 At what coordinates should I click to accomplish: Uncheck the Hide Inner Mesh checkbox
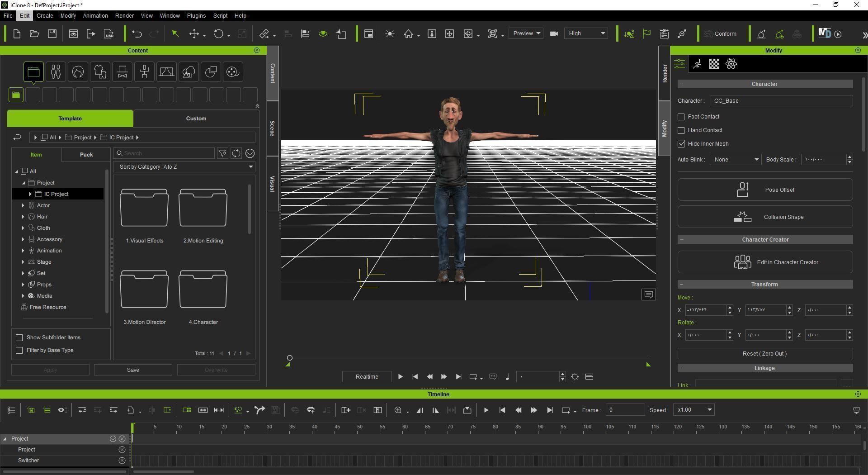click(x=681, y=144)
